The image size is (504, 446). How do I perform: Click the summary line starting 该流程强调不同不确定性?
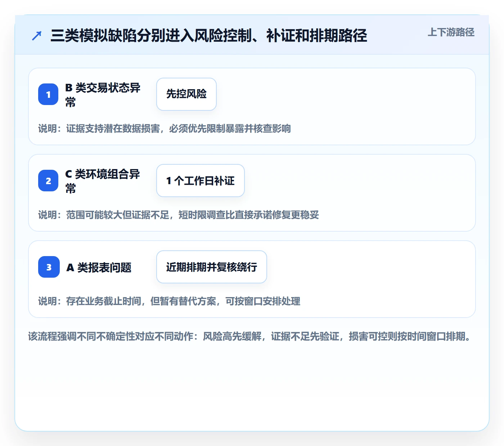(250, 336)
